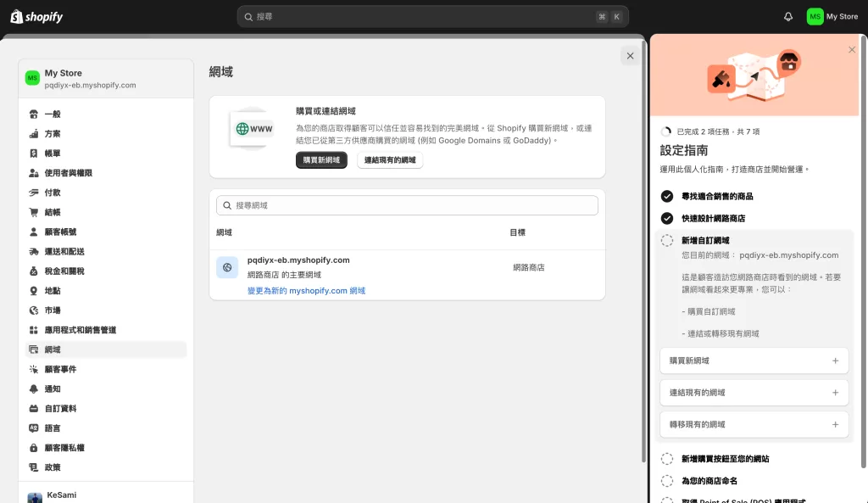Mark 新增購買按鈕至您的網站 task circle

point(667,459)
